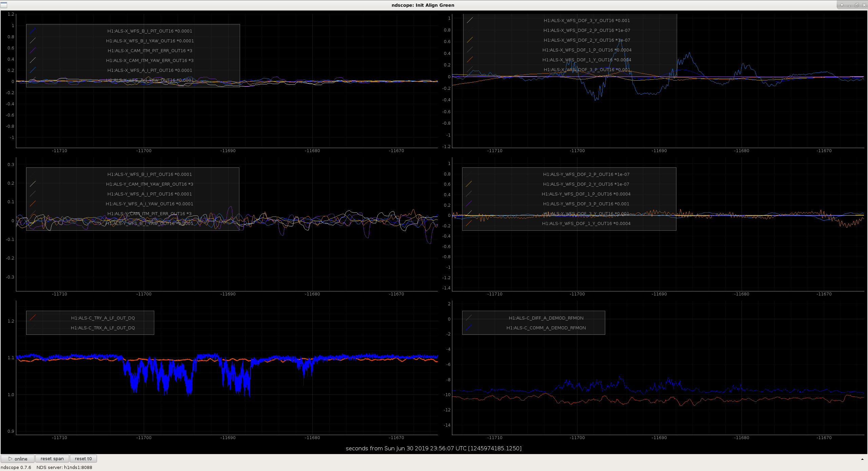Expand the control bar with the up-arrow

(x=862, y=459)
